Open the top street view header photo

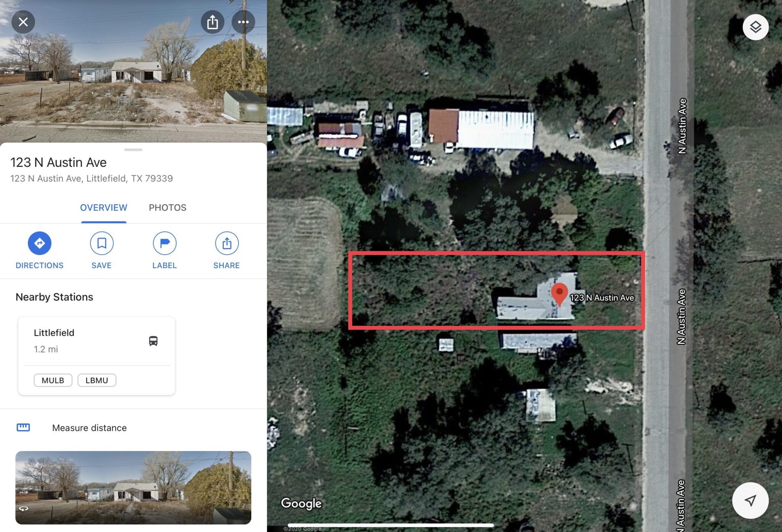(133, 71)
